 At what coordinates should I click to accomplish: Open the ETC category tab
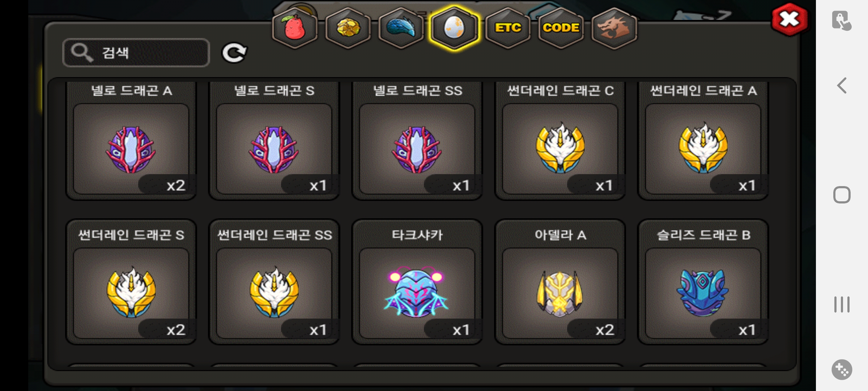point(508,28)
